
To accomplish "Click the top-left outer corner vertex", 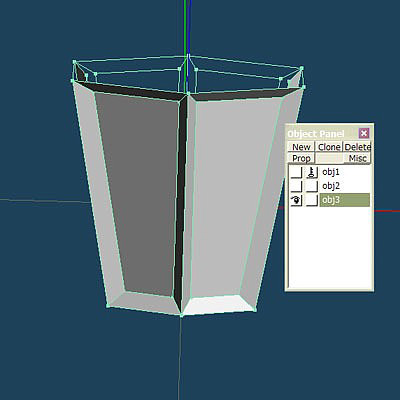I will [x=74, y=62].
